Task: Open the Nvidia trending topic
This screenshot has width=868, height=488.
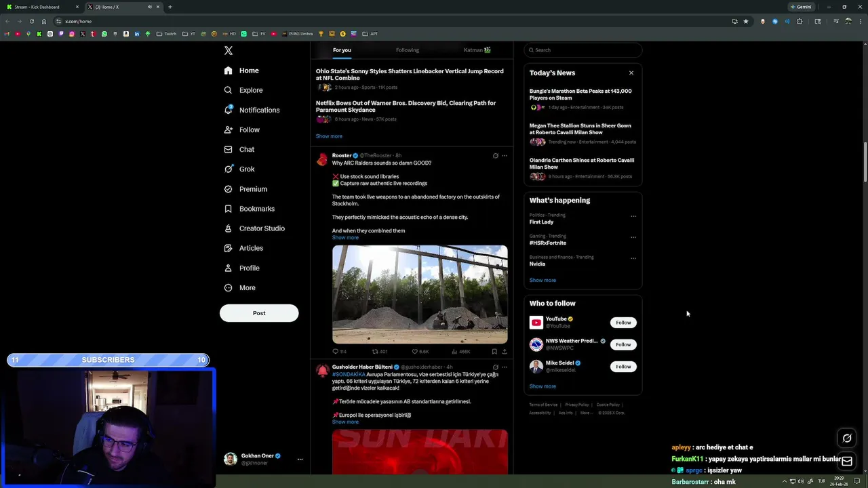Action: point(537,264)
